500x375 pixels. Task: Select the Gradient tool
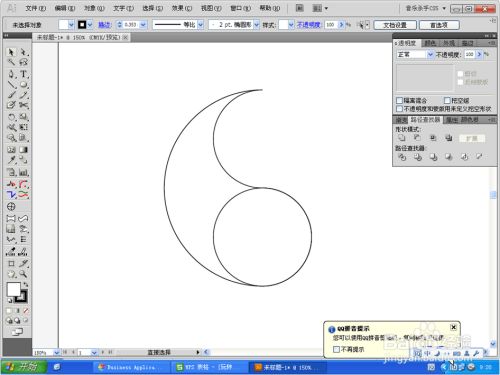click(x=23, y=150)
